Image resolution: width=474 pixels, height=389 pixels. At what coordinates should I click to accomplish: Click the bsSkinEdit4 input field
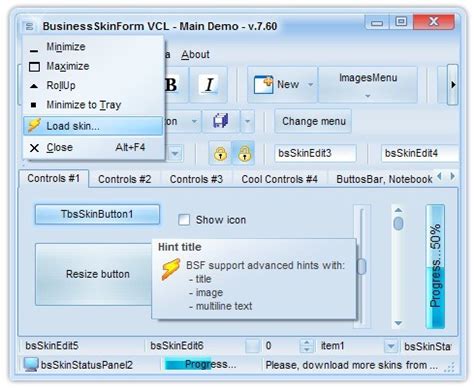[420, 153]
